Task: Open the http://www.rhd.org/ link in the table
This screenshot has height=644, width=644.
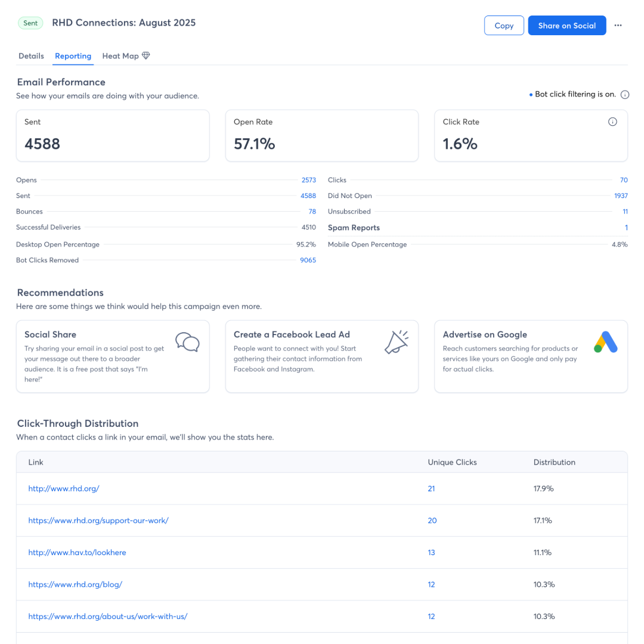Action: [64, 488]
